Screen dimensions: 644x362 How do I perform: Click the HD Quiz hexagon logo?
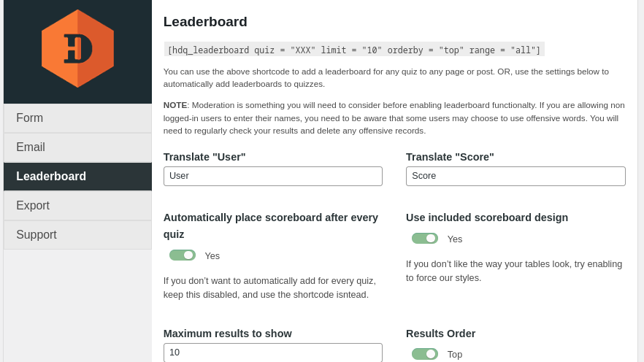click(x=77, y=49)
